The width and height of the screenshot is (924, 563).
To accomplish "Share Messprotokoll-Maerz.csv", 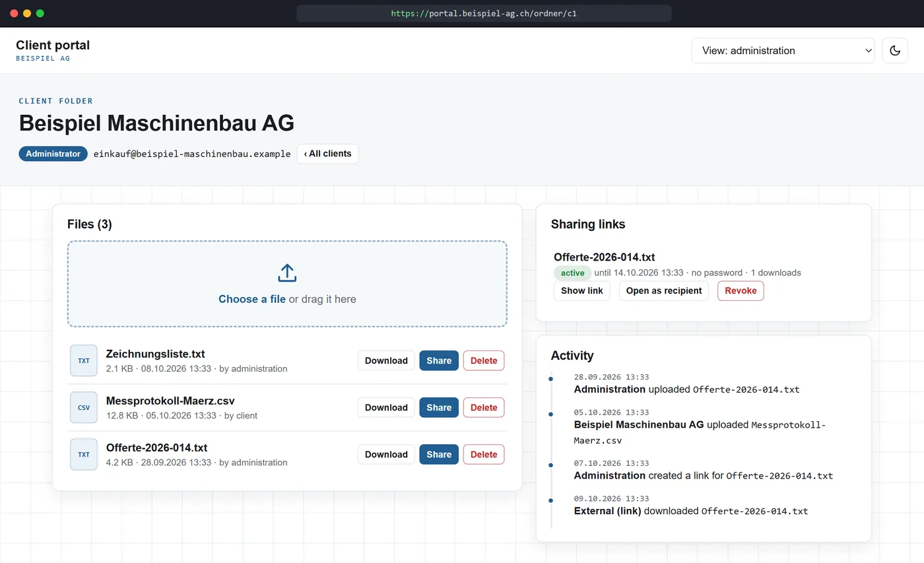I will 439,407.
